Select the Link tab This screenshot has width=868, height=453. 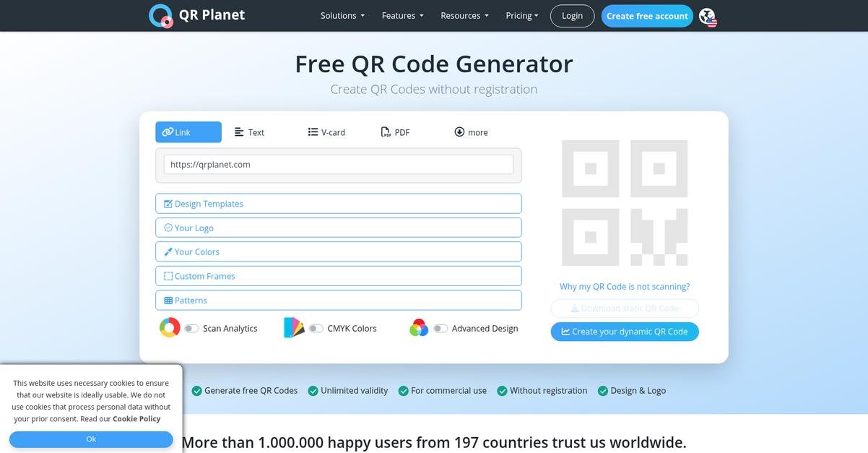188,132
